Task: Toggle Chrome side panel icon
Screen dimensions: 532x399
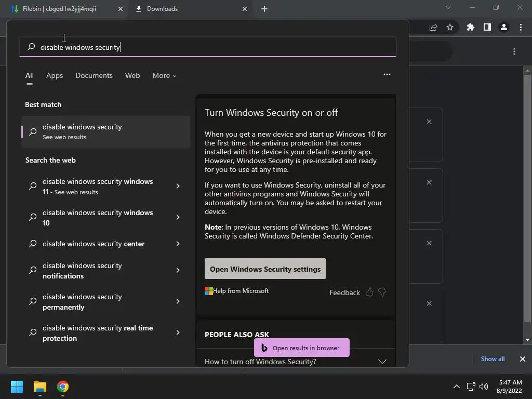Action: click(x=487, y=27)
